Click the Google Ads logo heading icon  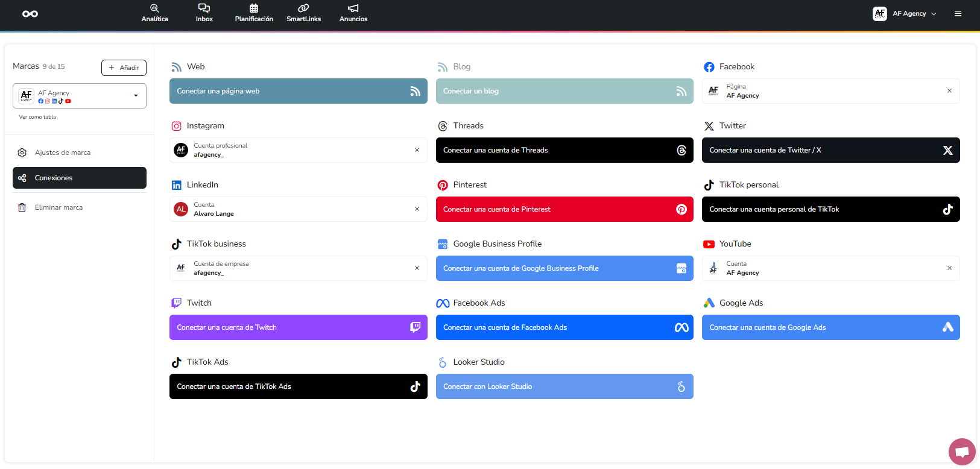point(709,303)
